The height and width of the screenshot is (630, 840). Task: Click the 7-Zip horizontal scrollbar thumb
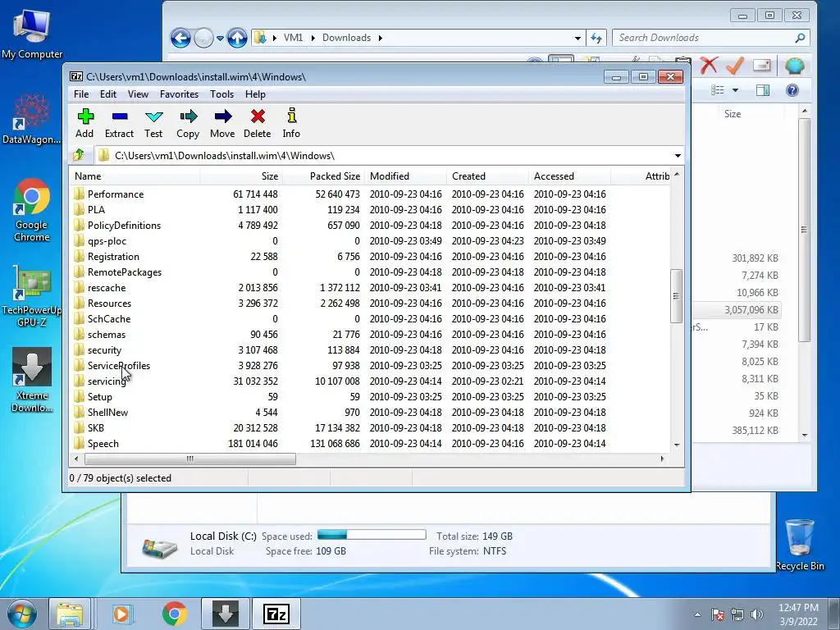click(190, 459)
